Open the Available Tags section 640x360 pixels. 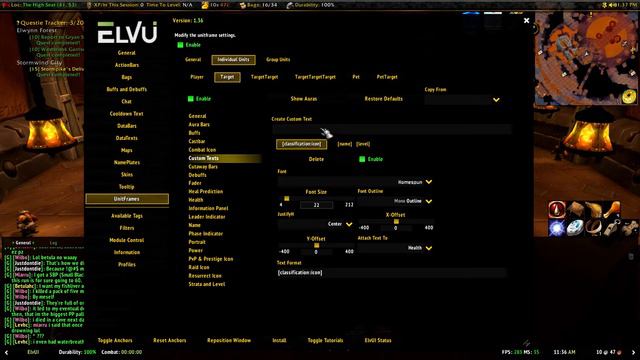point(127,216)
